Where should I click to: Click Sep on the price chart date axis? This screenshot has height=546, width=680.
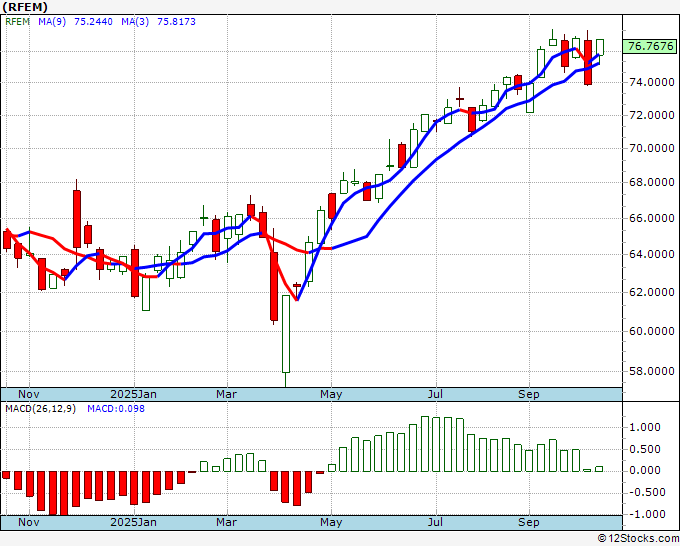point(529,394)
